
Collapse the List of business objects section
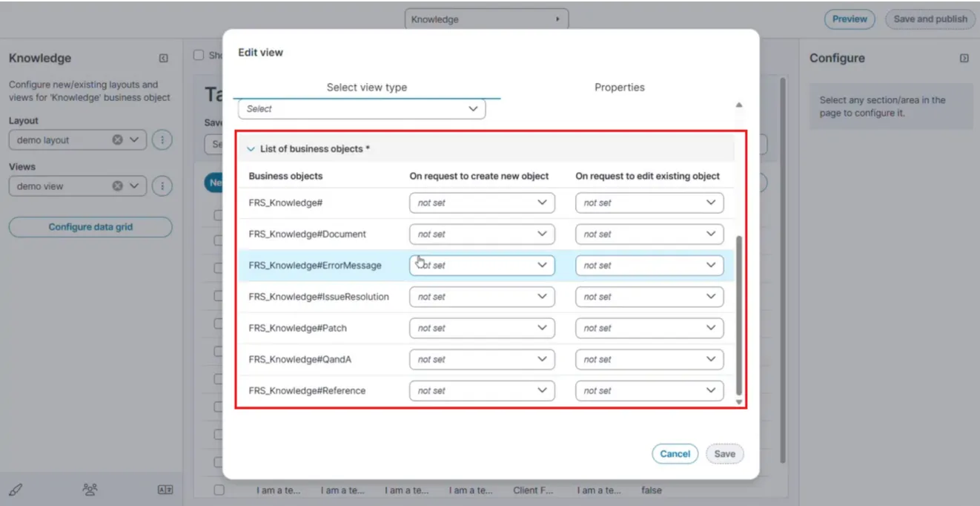click(251, 149)
